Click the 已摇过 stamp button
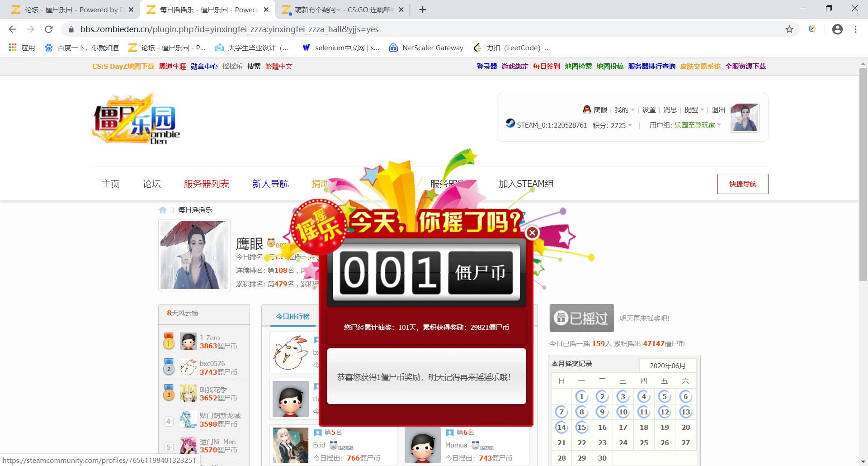 [581, 318]
